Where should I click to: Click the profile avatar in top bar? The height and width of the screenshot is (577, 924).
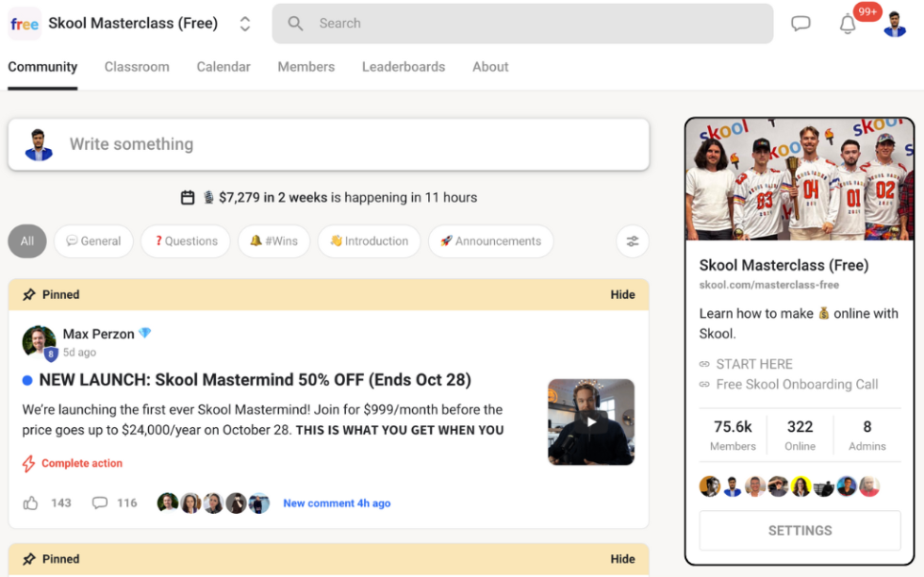point(895,24)
